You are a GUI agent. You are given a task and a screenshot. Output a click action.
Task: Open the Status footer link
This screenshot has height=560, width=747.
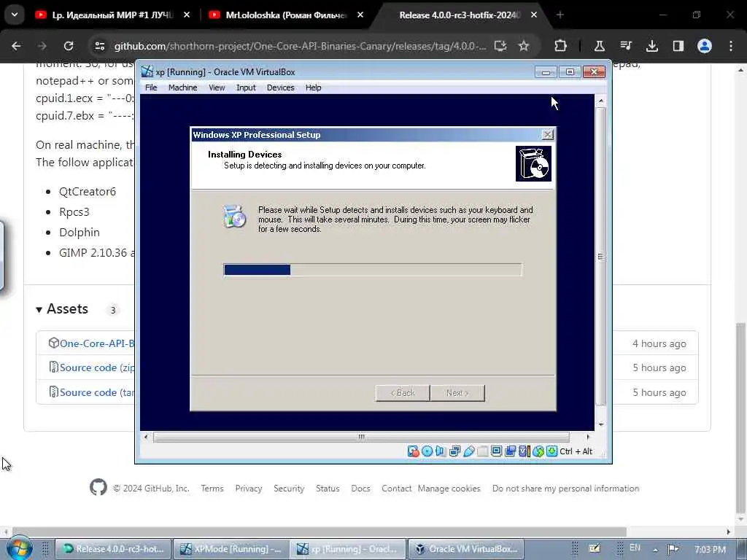pos(328,488)
